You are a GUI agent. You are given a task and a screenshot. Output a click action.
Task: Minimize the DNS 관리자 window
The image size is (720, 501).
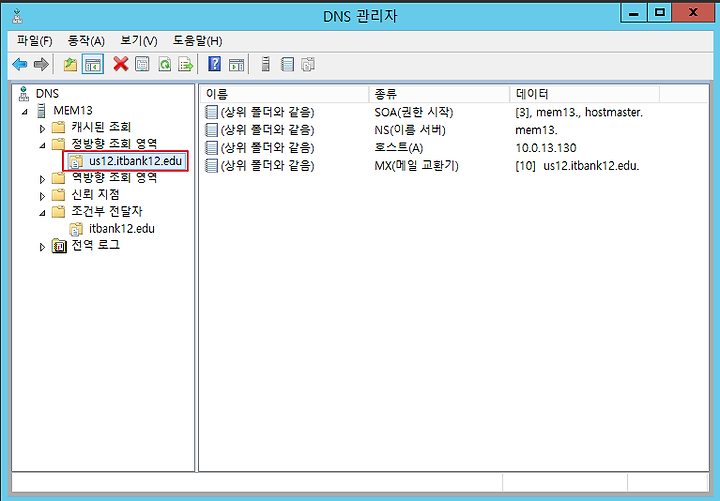[634, 12]
